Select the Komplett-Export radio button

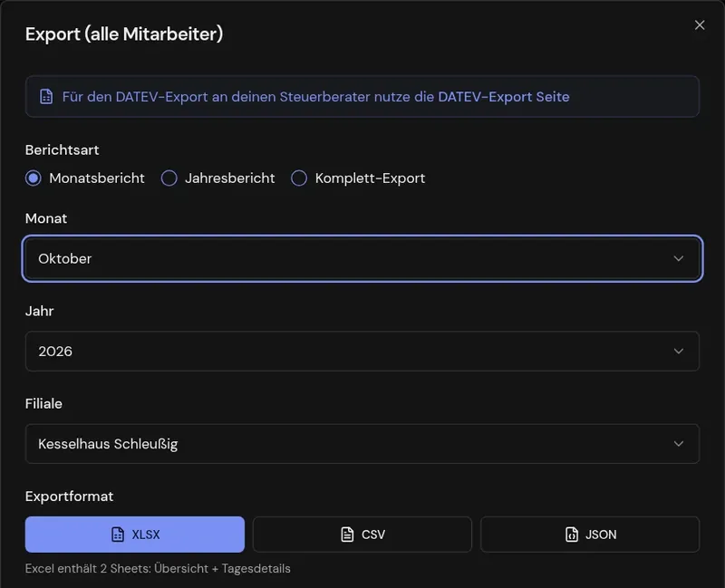coord(299,178)
